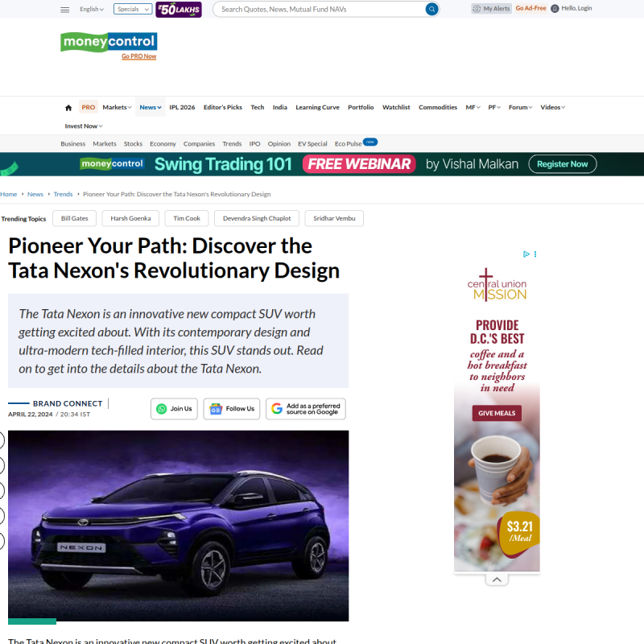Select the IPL 2026 menu item
The height and width of the screenshot is (644, 644).
click(183, 107)
